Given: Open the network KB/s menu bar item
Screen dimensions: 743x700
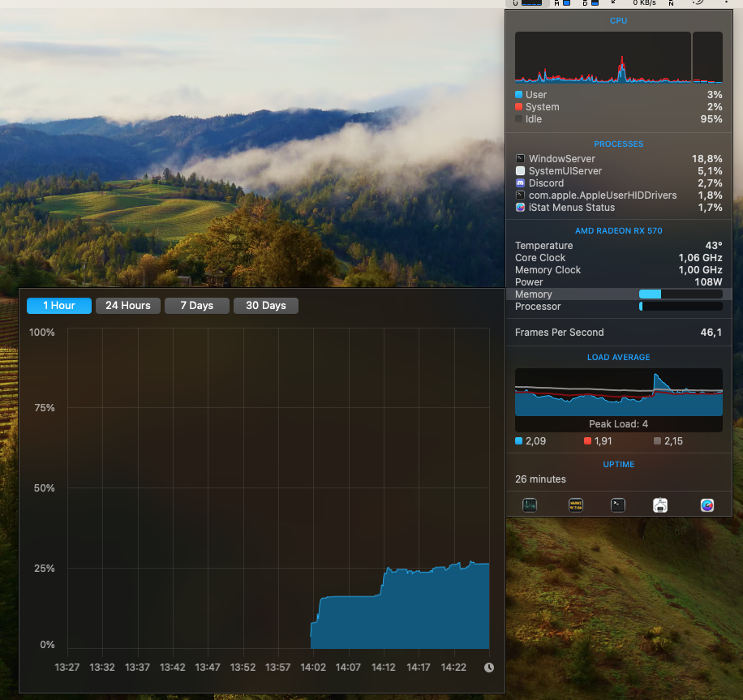Looking at the screenshot, I should 646,3.
